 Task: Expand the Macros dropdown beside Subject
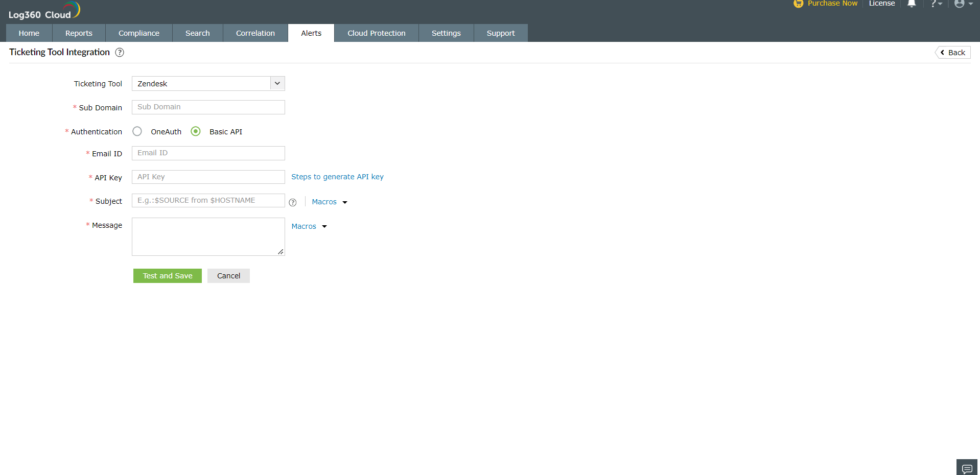[x=329, y=202]
